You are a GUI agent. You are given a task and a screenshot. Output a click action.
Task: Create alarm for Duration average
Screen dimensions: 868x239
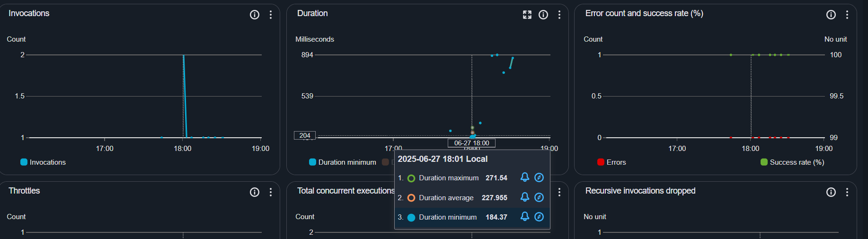pos(524,197)
